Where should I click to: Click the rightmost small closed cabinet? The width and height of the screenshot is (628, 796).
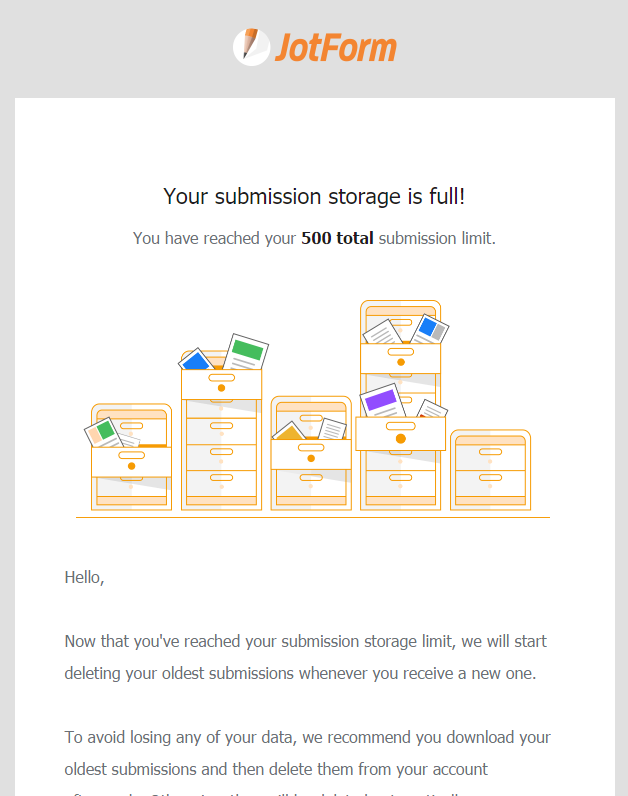(489, 470)
